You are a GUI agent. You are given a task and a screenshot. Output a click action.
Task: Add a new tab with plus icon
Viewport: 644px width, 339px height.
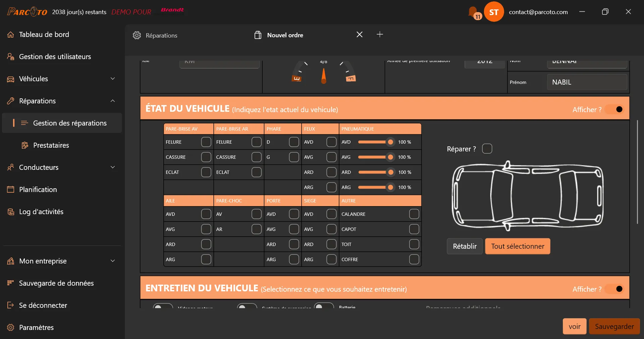[380, 34]
